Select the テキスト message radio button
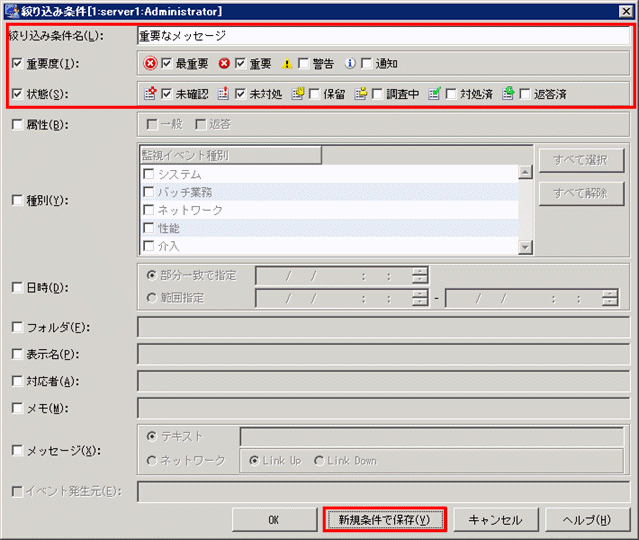639x540 pixels. (x=152, y=436)
